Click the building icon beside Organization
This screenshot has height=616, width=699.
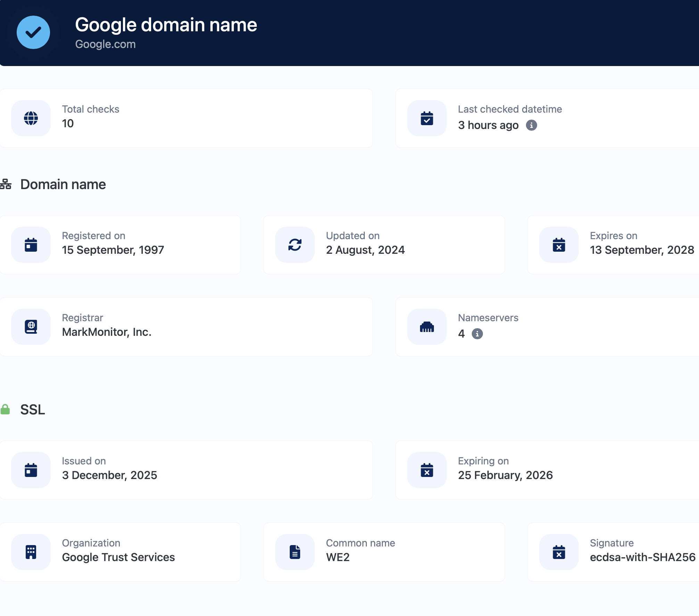click(31, 552)
